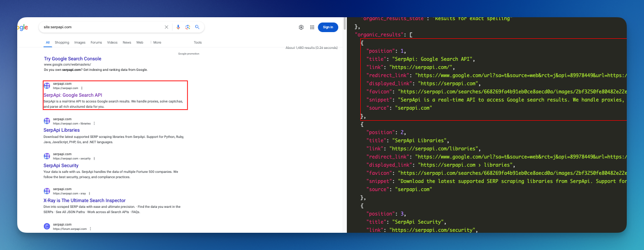
Task: Click the www.google.com/webmasters/ URL text
Action: [67, 64]
